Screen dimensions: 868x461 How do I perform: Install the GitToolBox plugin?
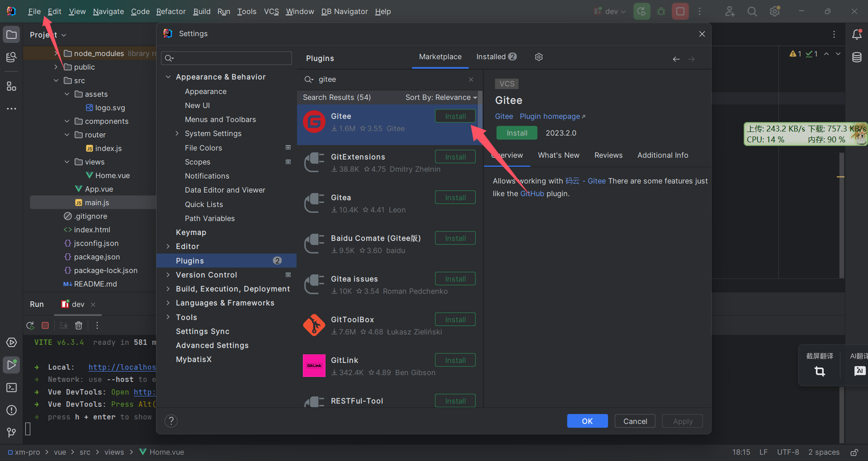tap(455, 320)
